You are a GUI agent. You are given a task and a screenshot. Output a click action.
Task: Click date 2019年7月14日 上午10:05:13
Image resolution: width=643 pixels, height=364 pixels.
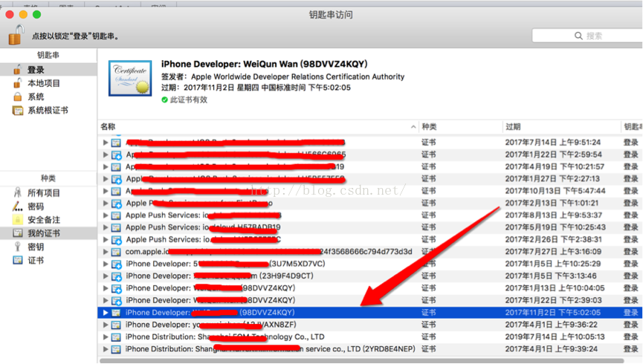555,337
